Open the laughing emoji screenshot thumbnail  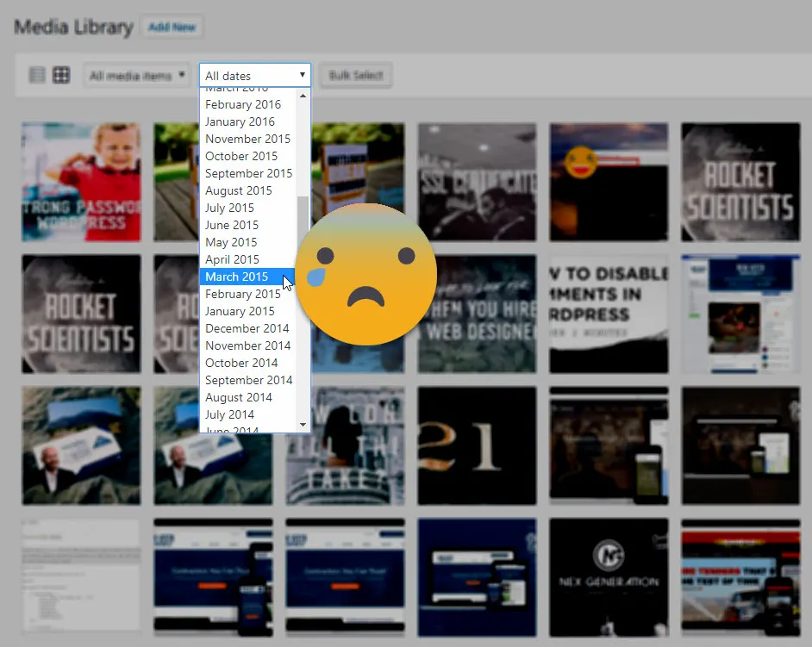pos(609,182)
